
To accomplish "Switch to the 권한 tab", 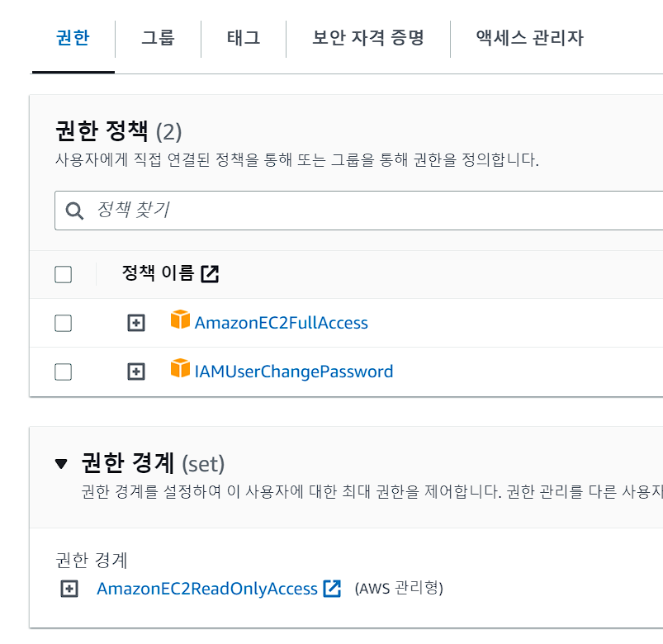I will [x=73, y=38].
